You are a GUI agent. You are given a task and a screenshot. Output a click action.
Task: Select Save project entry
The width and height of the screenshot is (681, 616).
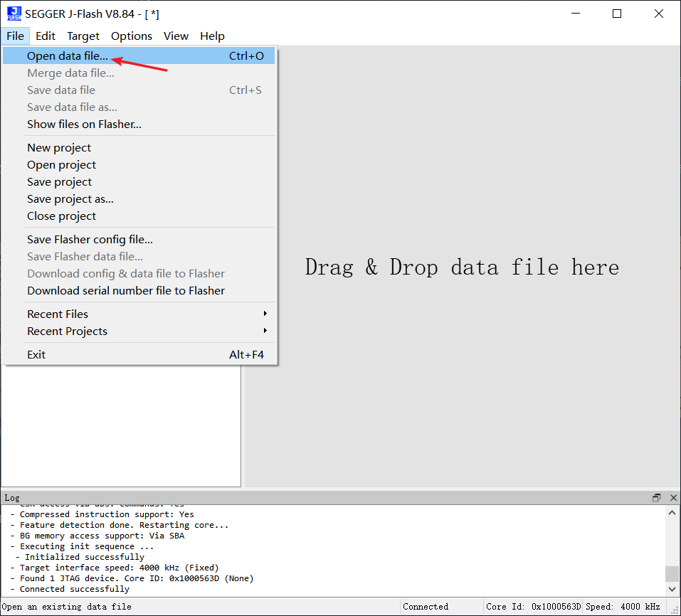139,182
